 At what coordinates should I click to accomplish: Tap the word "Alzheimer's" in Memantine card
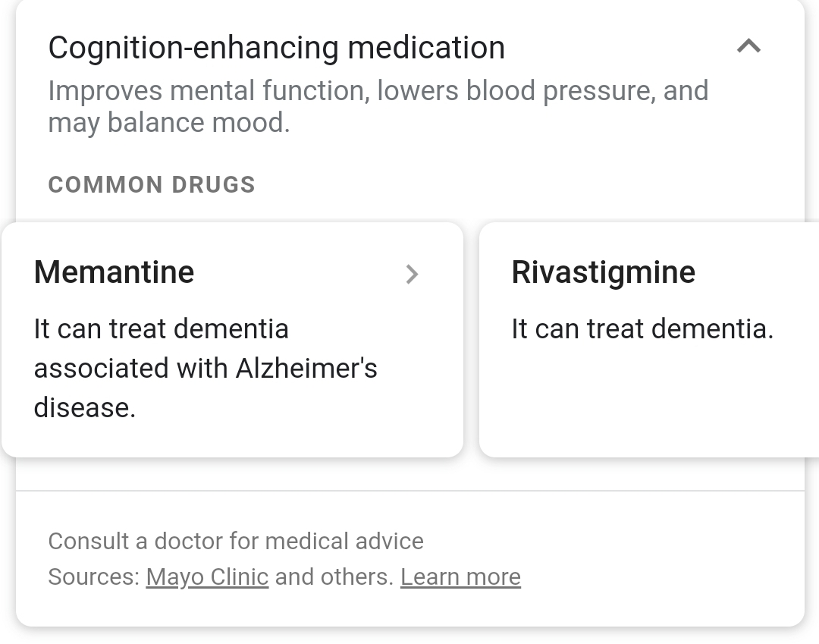[x=306, y=369]
